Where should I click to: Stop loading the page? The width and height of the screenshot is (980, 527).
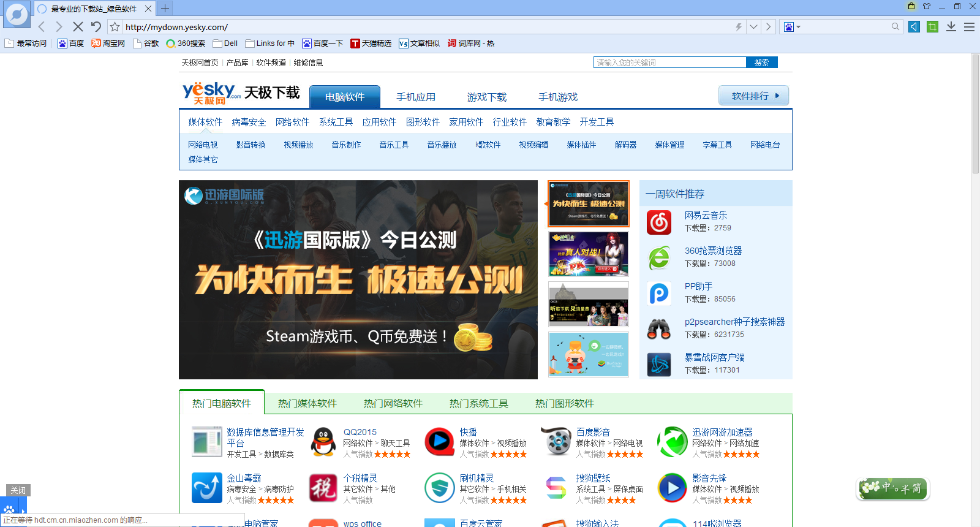tap(77, 27)
